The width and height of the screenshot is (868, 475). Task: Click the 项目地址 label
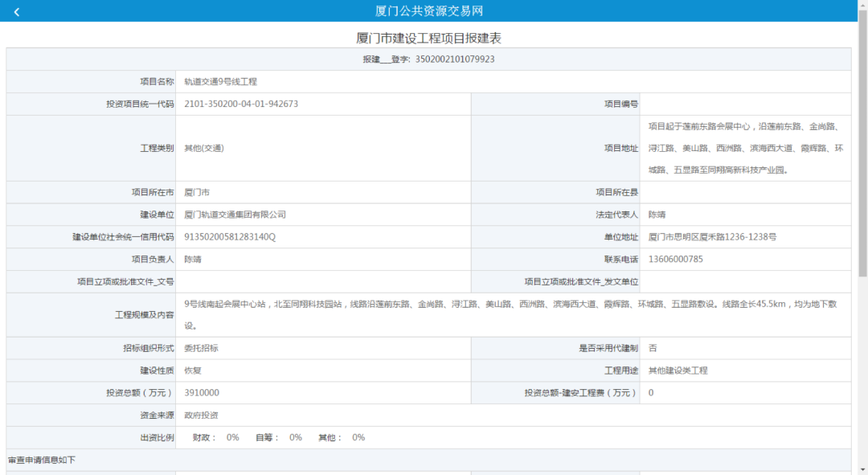pyautogui.click(x=621, y=149)
